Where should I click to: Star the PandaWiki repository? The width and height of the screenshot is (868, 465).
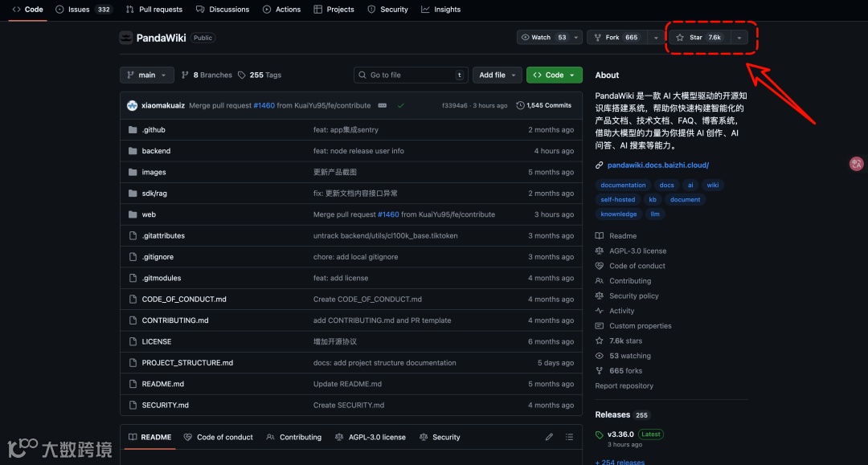point(700,38)
